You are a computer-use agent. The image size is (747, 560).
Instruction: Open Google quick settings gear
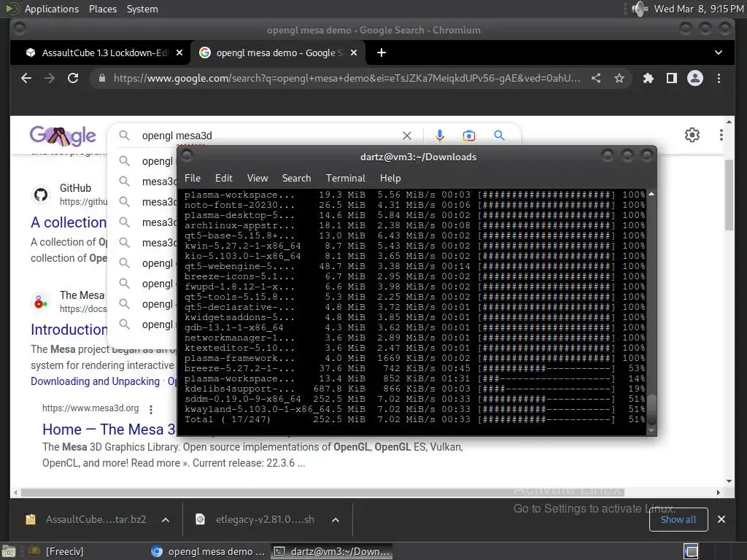pyautogui.click(x=692, y=135)
